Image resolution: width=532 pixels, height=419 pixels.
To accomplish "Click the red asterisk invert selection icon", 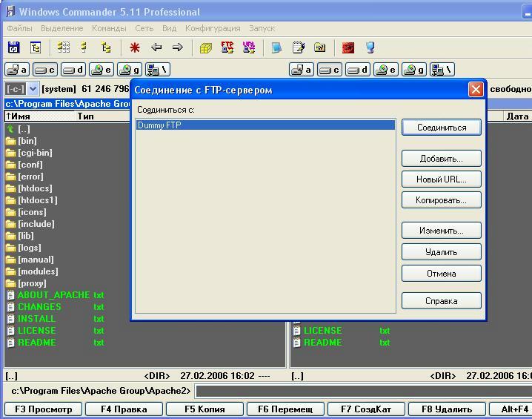I will 135,47.
